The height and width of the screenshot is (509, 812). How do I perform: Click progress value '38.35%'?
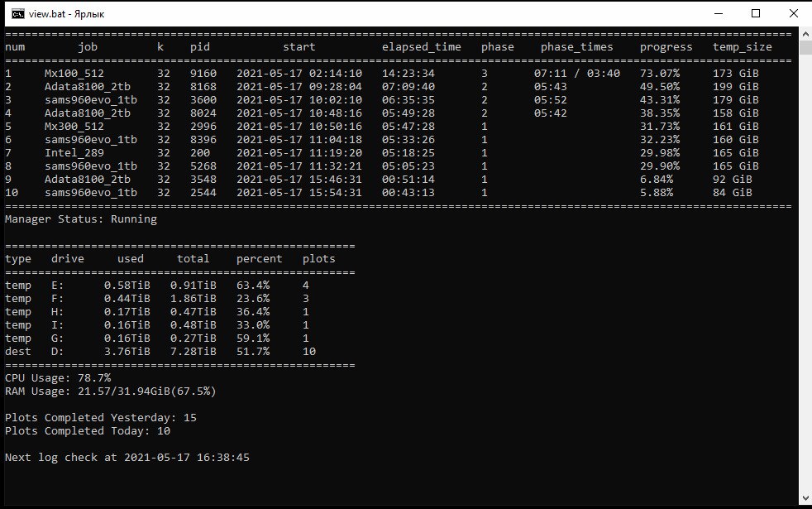[x=659, y=113]
